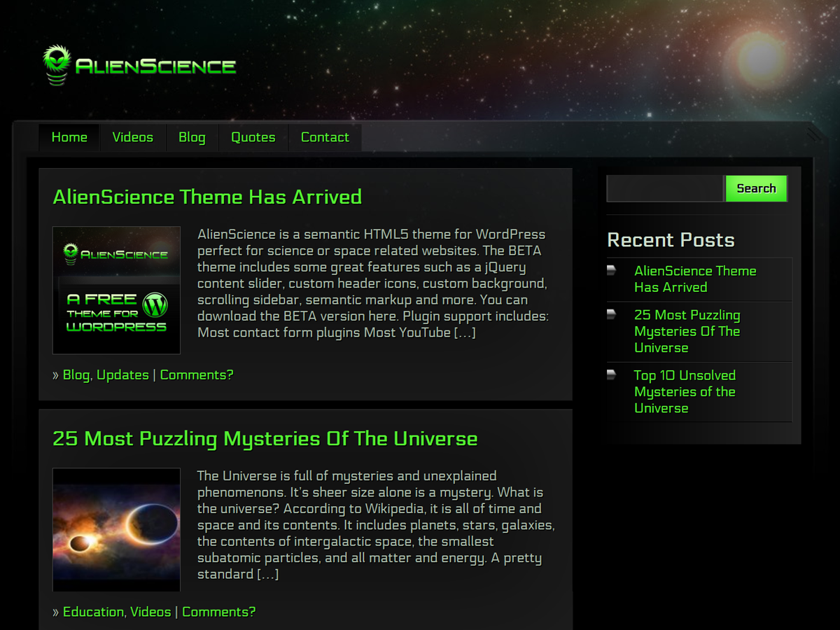Open the Quotes navigation item

coord(253,137)
